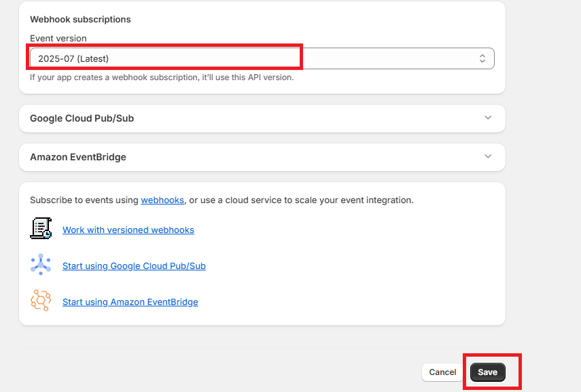Image resolution: width=581 pixels, height=392 pixels.
Task: Open the inline "webhooks" link
Action: (x=162, y=200)
